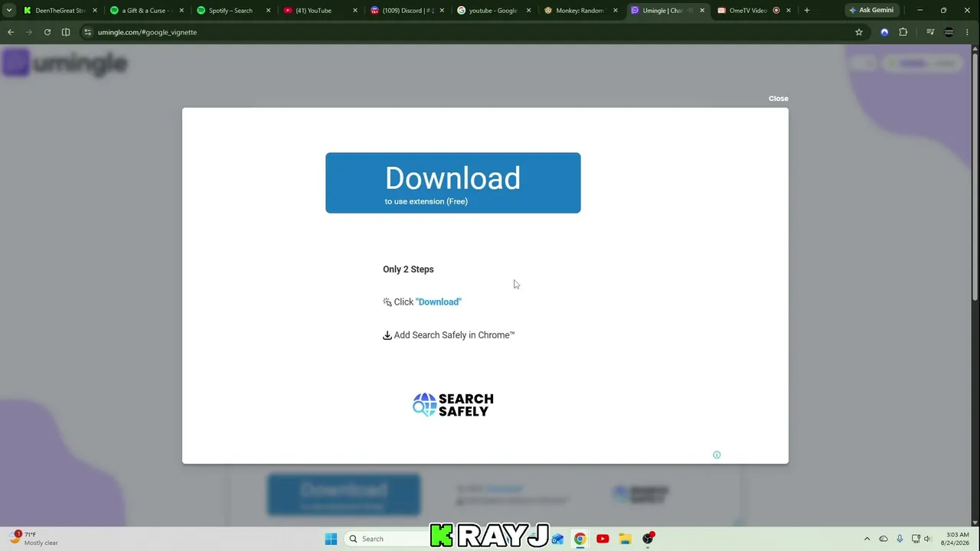Open the weather widget showing 71°F
Screen dimensions: 980x551
35,539
